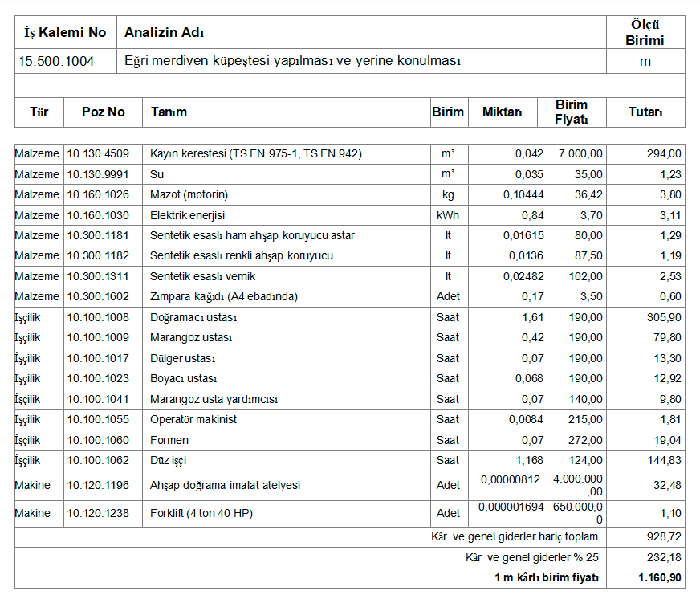Screen dimensions: 700x603
Task: Select the 'Doğramacı ustası' labor row
Action: [193, 317]
